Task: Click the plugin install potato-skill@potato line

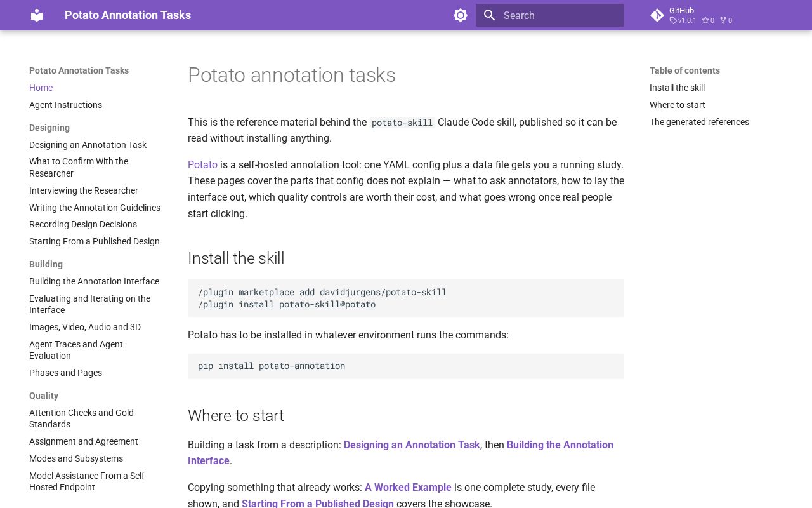Action: tap(287, 304)
